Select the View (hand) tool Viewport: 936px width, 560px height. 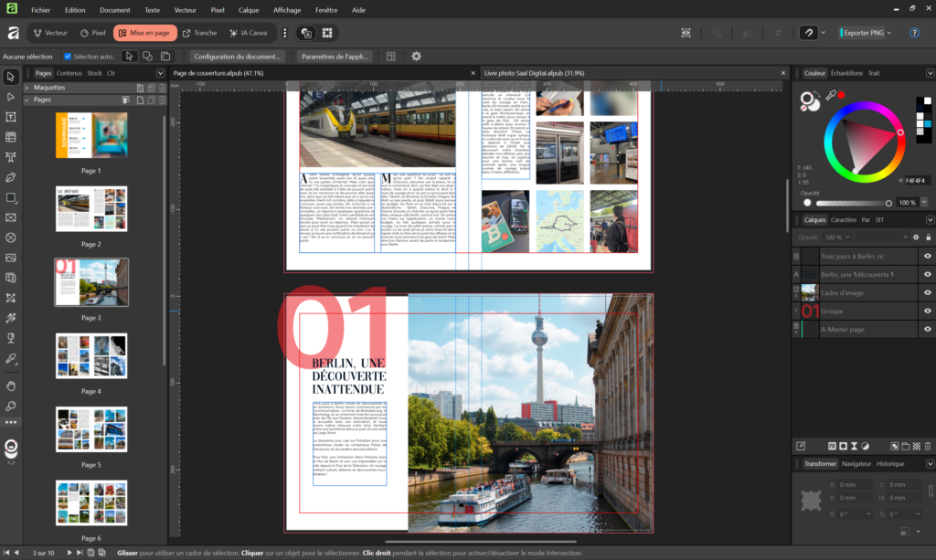coord(11,386)
